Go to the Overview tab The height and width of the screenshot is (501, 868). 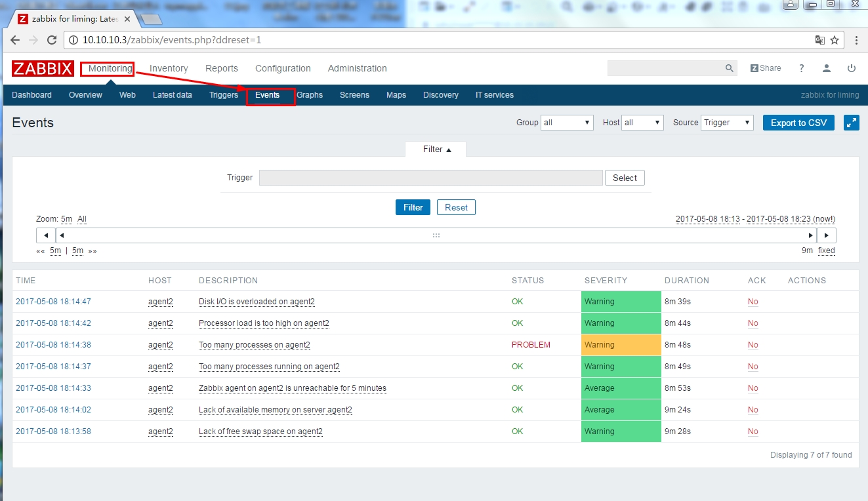(x=85, y=95)
